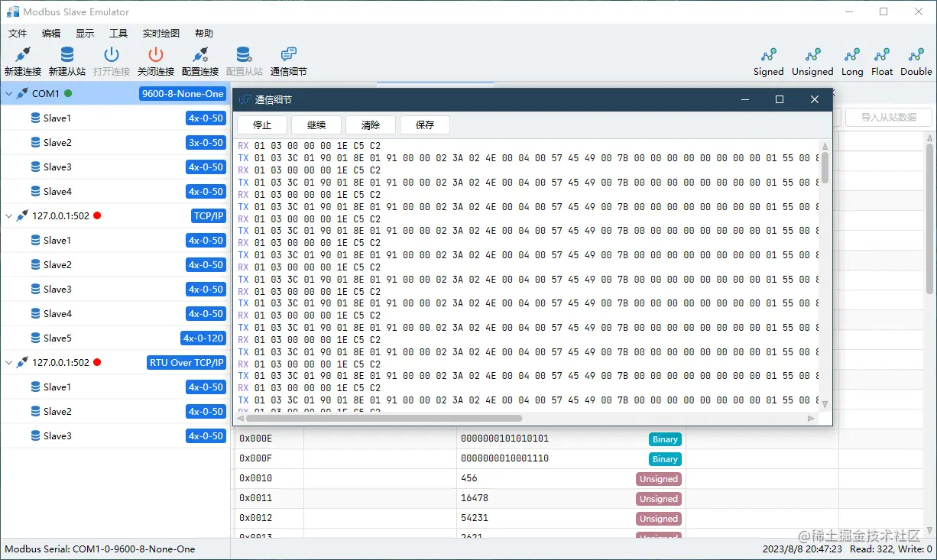The width and height of the screenshot is (937, 560).
Task: Click the TCP/IP connection plug icon
Action: tap(22, 215)
